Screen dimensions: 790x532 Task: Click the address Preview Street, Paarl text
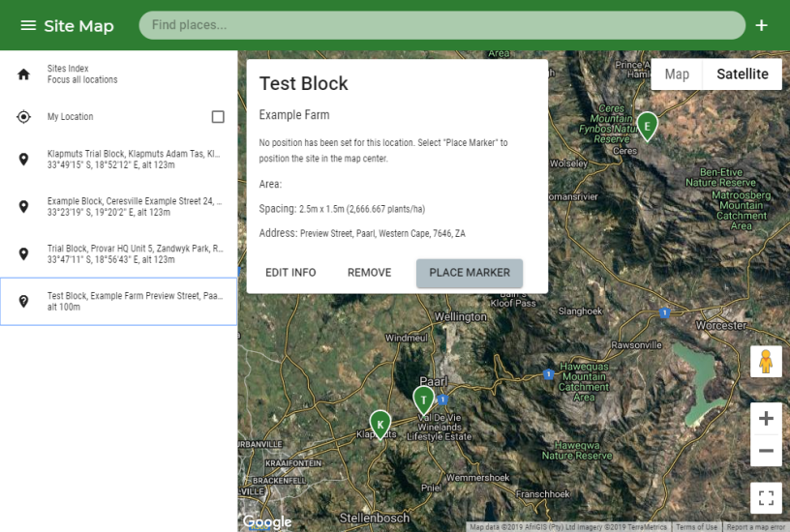pos(382,233)
